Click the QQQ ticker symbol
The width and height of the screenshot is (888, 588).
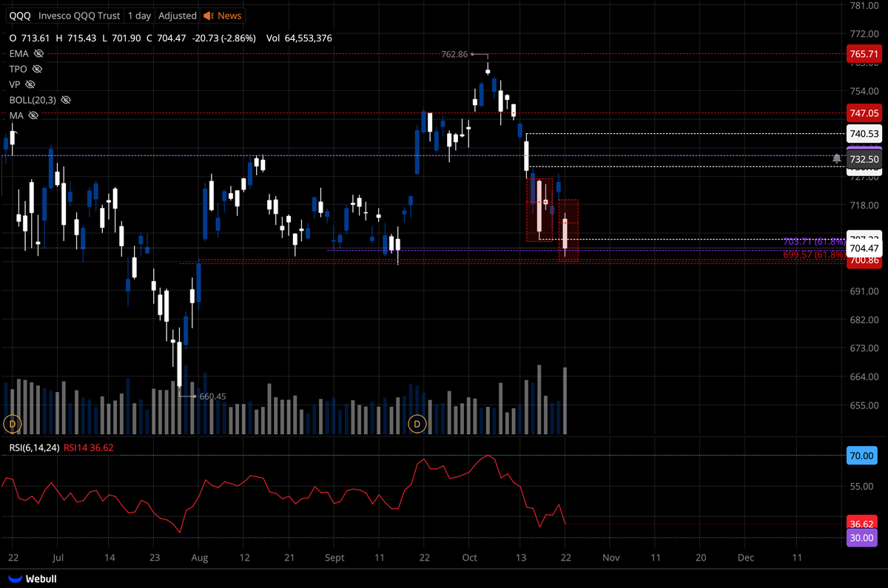(x=19, y=16)
